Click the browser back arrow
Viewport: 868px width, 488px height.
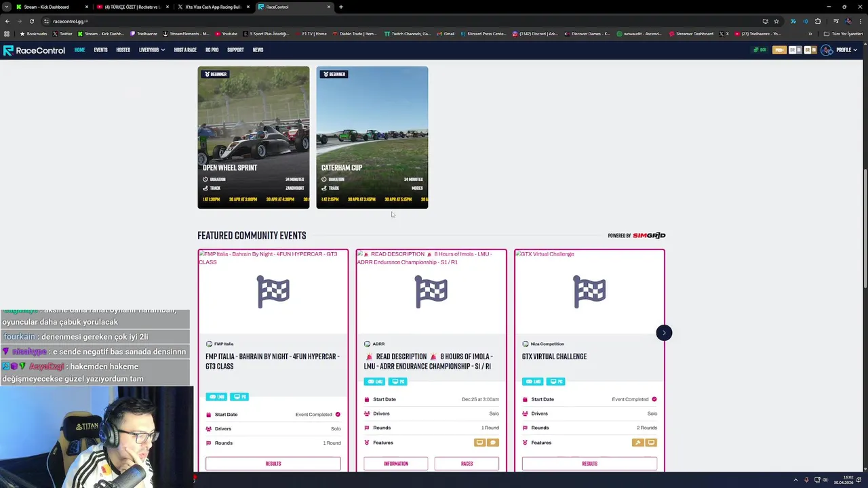coord(7,21)
